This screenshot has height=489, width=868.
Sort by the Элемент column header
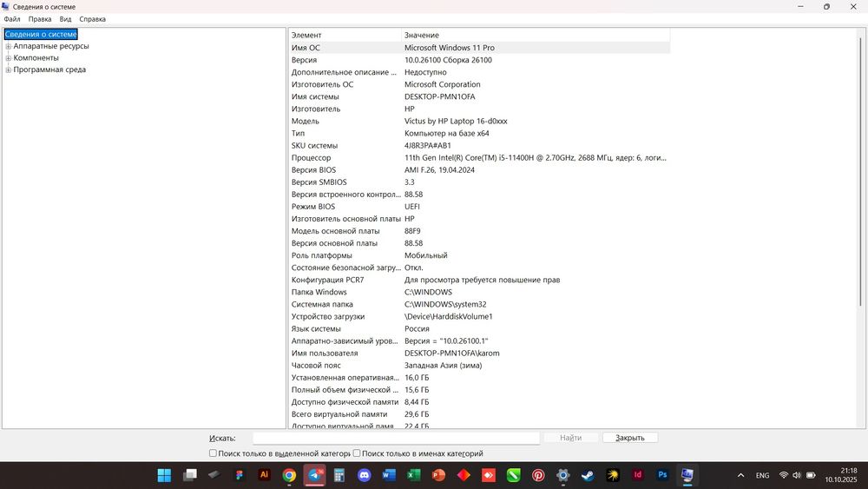[345, 35]
